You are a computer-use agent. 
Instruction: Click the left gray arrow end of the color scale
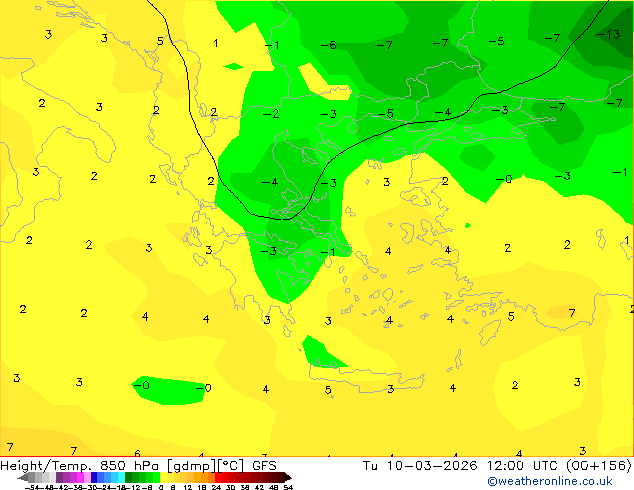pos(23,477)
